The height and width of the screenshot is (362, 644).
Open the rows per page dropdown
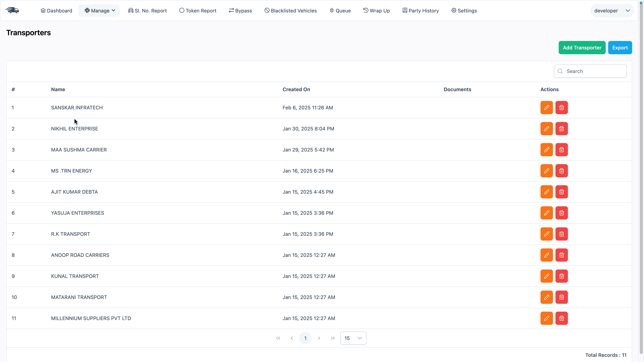[x=353, y=338]
